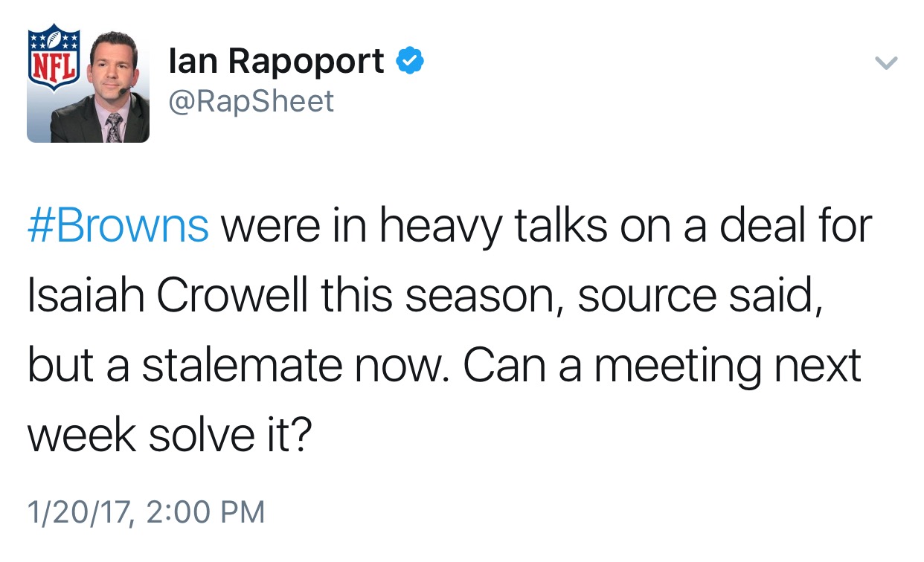Open the tweet options chevron menu
This screenshot has width=924, height=562.
click(x=885, y=63)
